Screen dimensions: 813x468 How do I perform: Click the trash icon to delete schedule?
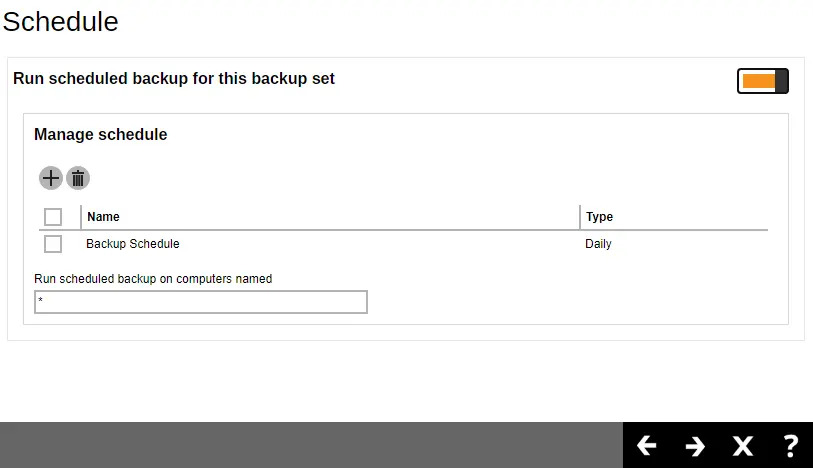click(x=78, y=178)
